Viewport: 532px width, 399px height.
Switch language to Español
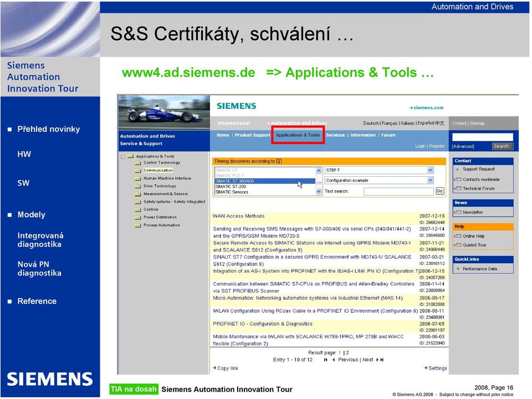426,123
